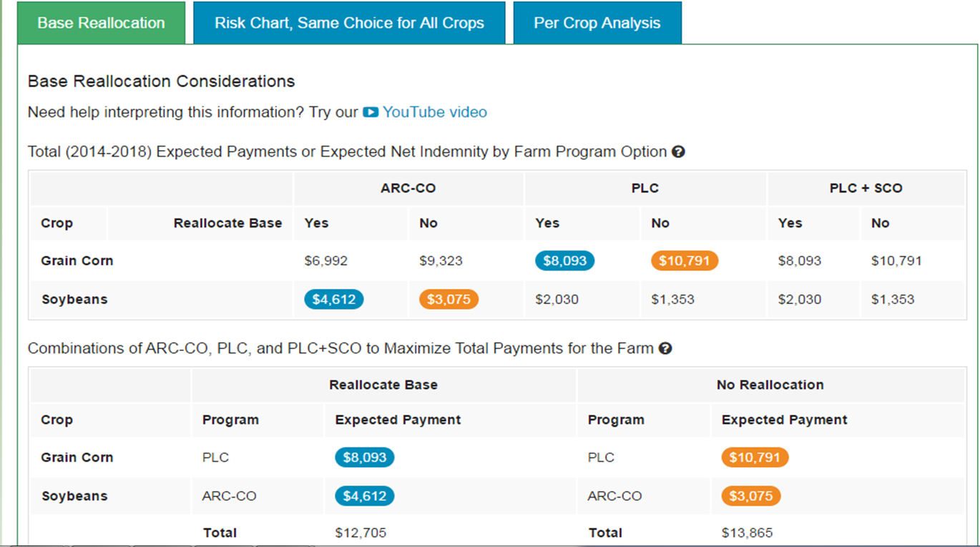Click the ARC-CO column header

click(408, 189)
